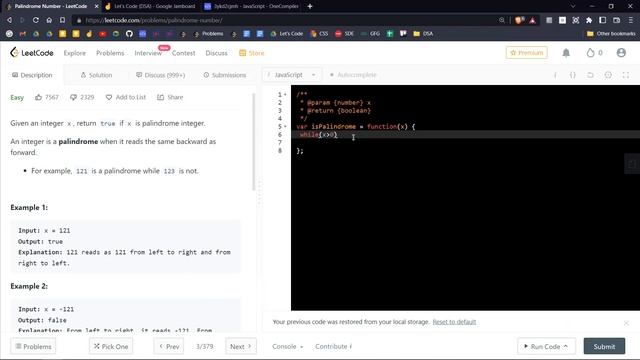The image size is (640, 360).
Task: Click the LeetCode logo
Action: pyautogui.click(x=32, y=53)
